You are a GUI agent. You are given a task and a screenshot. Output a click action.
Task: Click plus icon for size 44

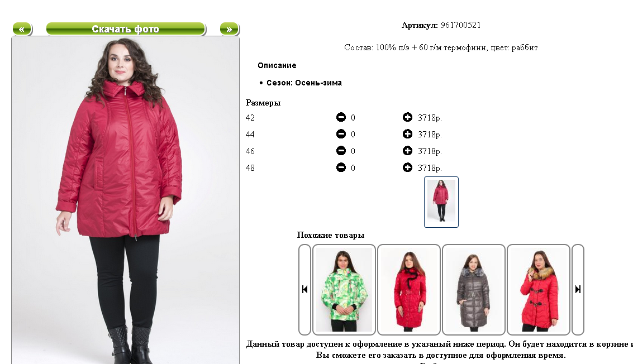[x=407, y=133]
